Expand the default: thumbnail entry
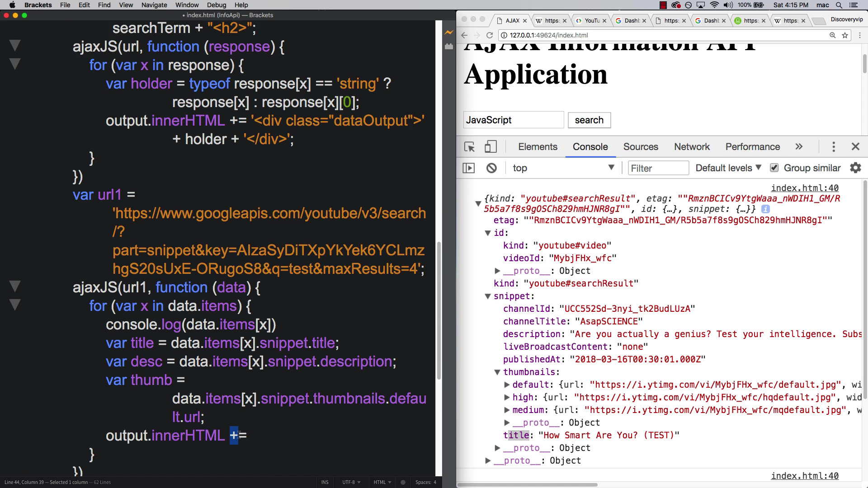 507,385
